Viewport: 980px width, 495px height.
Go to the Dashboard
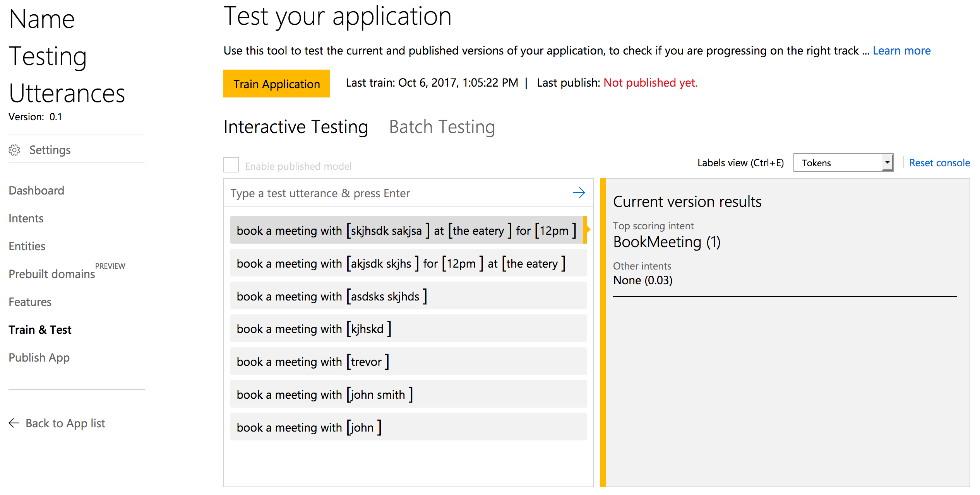click(x=36, y=190)
